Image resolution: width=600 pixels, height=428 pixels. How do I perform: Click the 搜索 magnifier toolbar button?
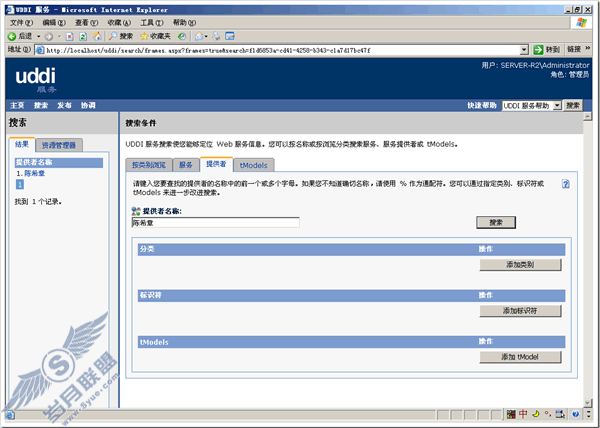121,36
